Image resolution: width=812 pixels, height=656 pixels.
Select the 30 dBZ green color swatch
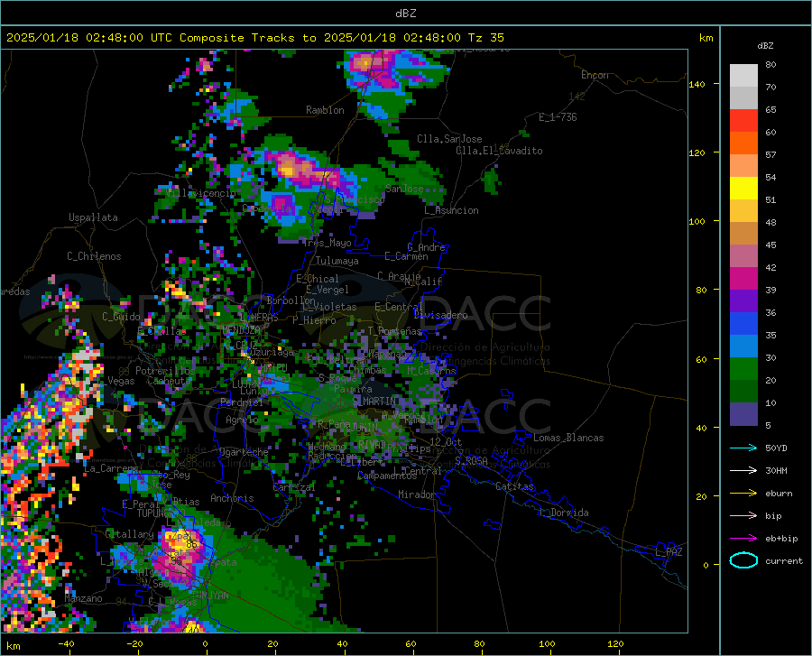coord(743,369)
